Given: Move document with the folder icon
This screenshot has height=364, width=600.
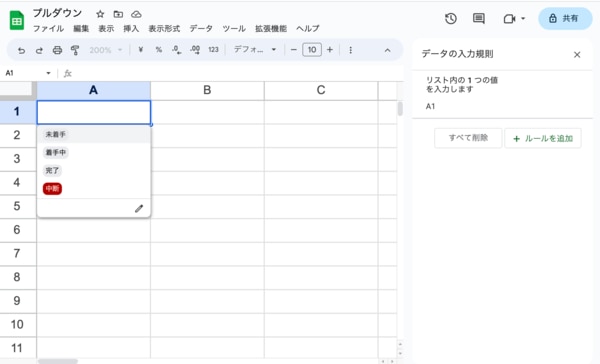Looking at the screenshot, I should 118,15.
